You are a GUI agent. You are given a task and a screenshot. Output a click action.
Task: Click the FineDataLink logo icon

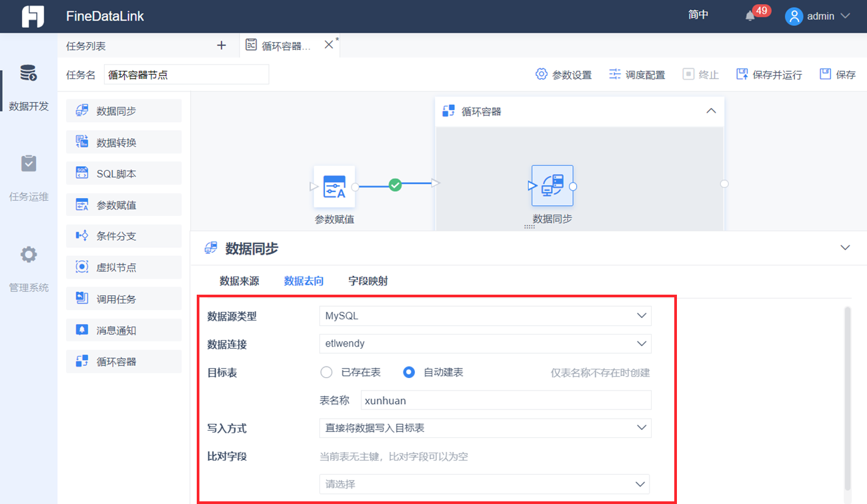33,16
